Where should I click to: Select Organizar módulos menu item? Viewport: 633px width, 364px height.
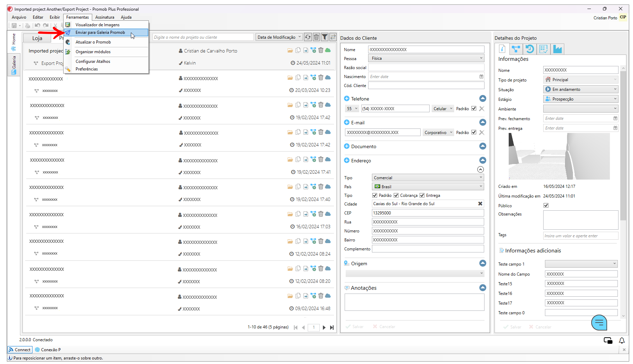106,52
